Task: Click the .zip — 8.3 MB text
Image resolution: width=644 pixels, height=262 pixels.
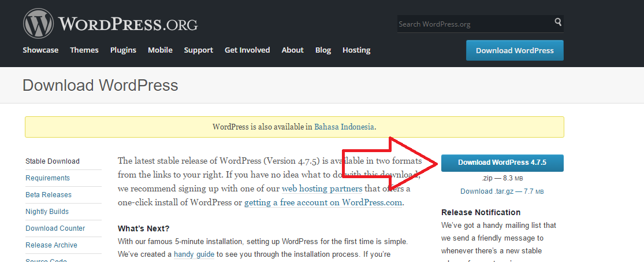Action: point(502,179)
